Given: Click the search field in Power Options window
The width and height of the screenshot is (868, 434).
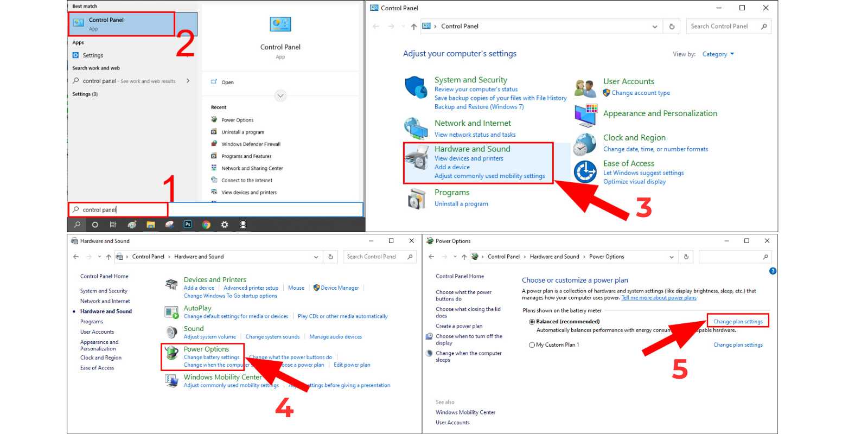Looking at the screenshot, I should click(x=735, y=257).
